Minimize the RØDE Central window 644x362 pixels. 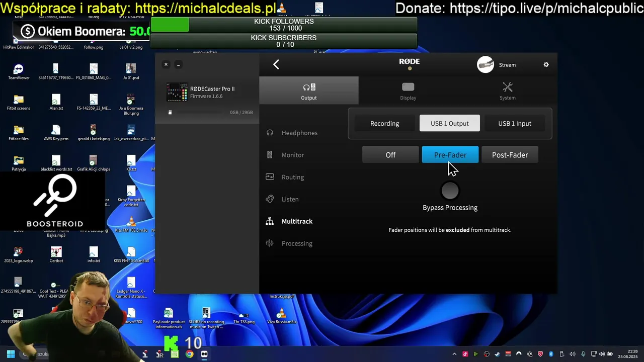pos(178,64)
